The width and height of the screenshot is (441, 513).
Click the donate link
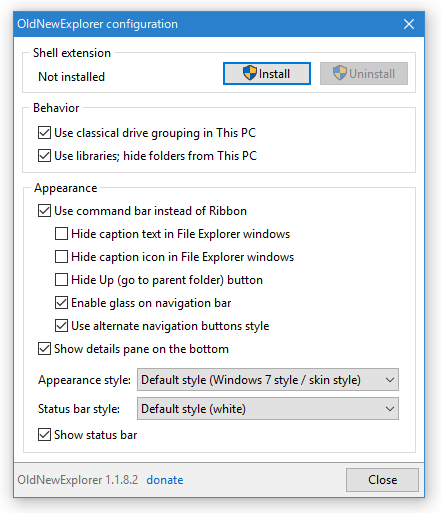pos(165,480)
